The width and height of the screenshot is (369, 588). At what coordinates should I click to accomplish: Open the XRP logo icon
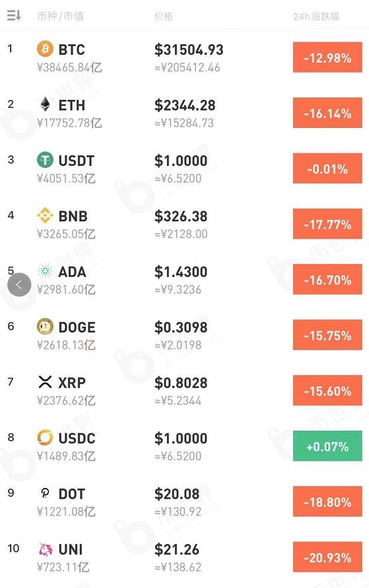point(45,382)
